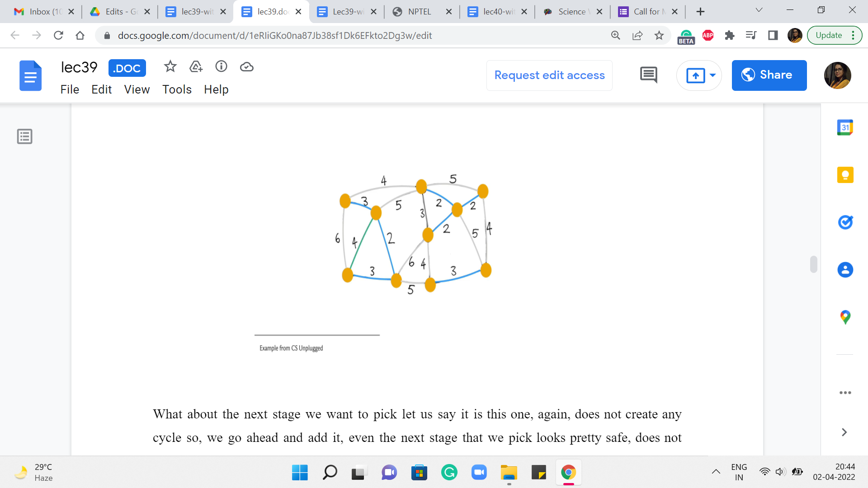The width and height of the screenshot is (868, 488).
Task: Star the lec39 document
Action: pyautogui.click(x=170, y=67)
